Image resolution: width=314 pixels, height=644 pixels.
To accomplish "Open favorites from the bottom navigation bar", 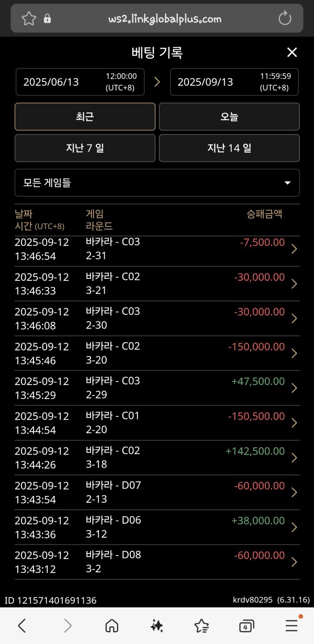I will pyautogui.click(x=201, y=626).
